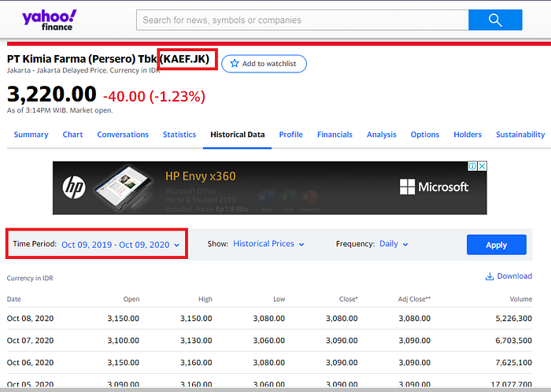551x392 pixels.
Task: Select the Oct 08, 2020 date cell
Action: (x=30, y=319)
